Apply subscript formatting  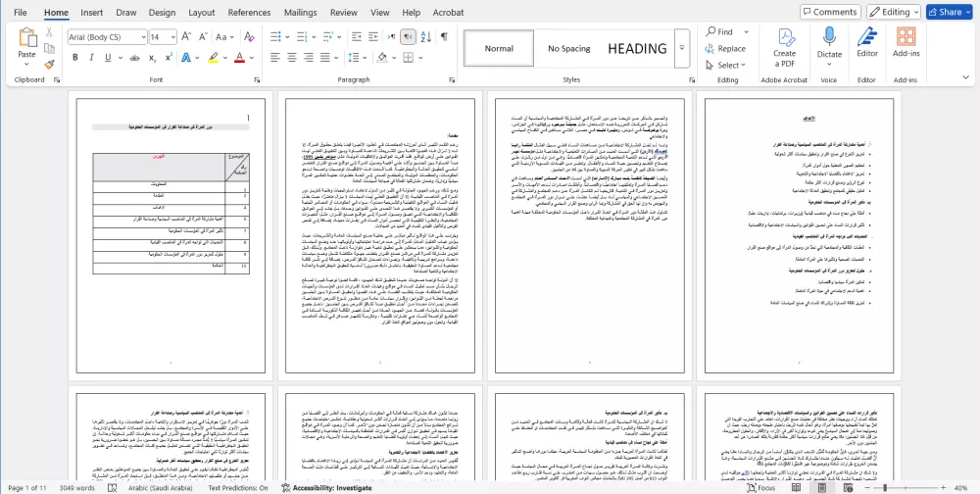point(152,58)
